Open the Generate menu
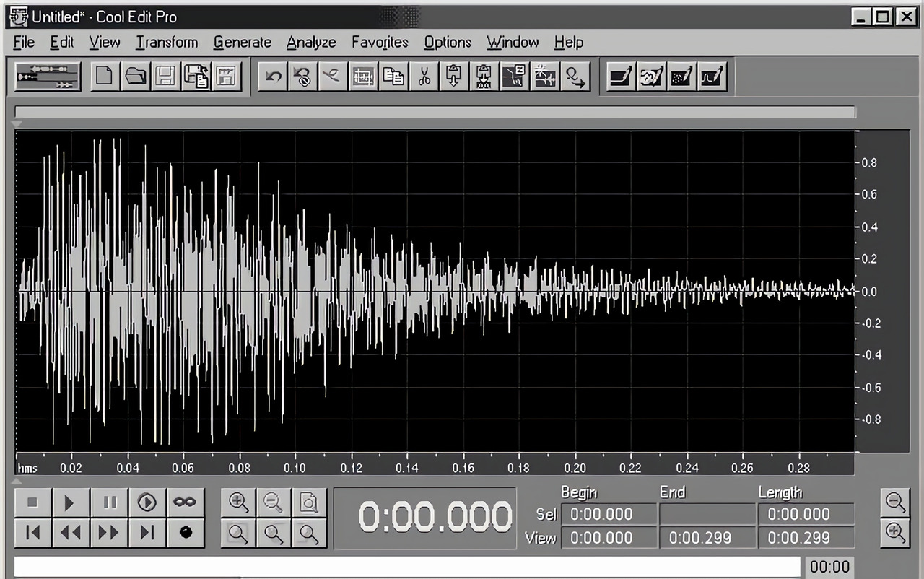 pos(243,43)
